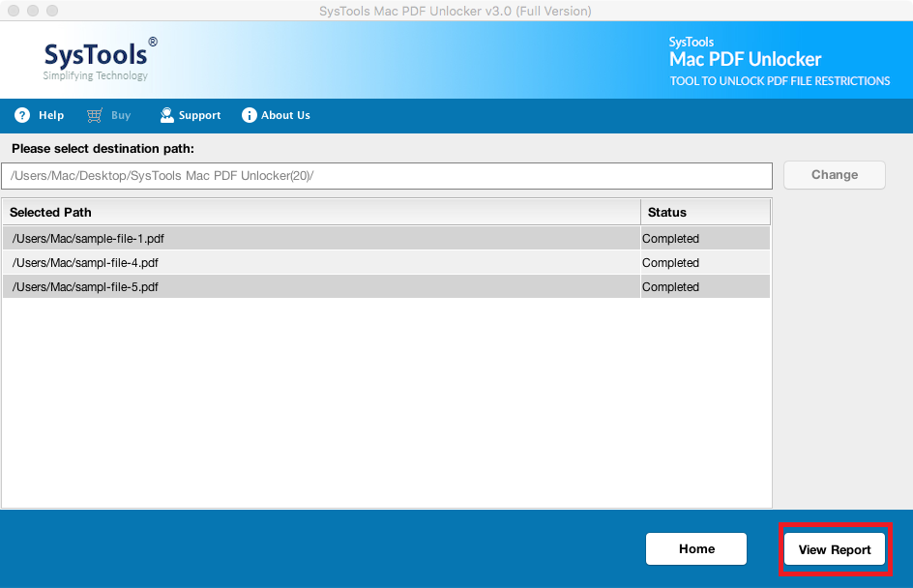Return to main screen via Home button
The width and height of the screenshot is (913, 588).
(x=695, y=548)
